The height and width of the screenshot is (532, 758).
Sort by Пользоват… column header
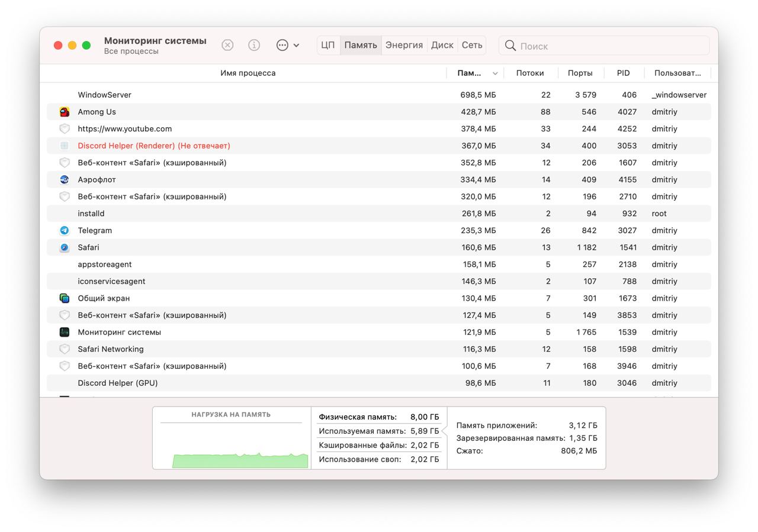(x=677, y=73)
